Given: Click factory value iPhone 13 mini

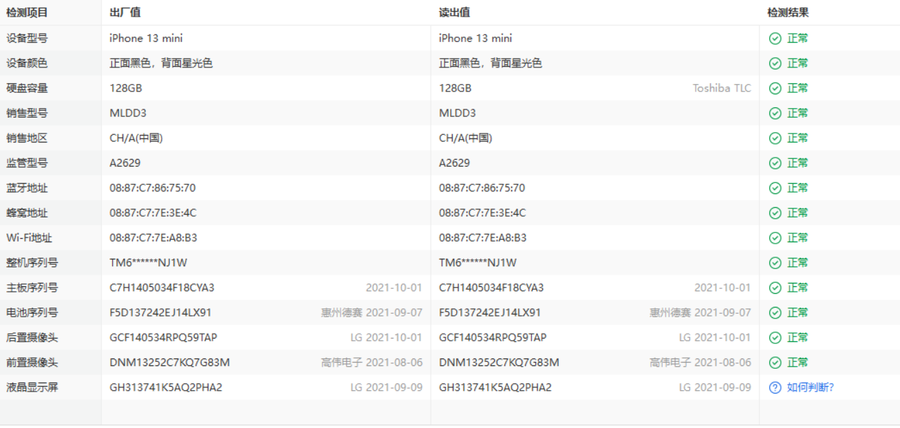Looking at the screenshot, I should tap(146, 38).
